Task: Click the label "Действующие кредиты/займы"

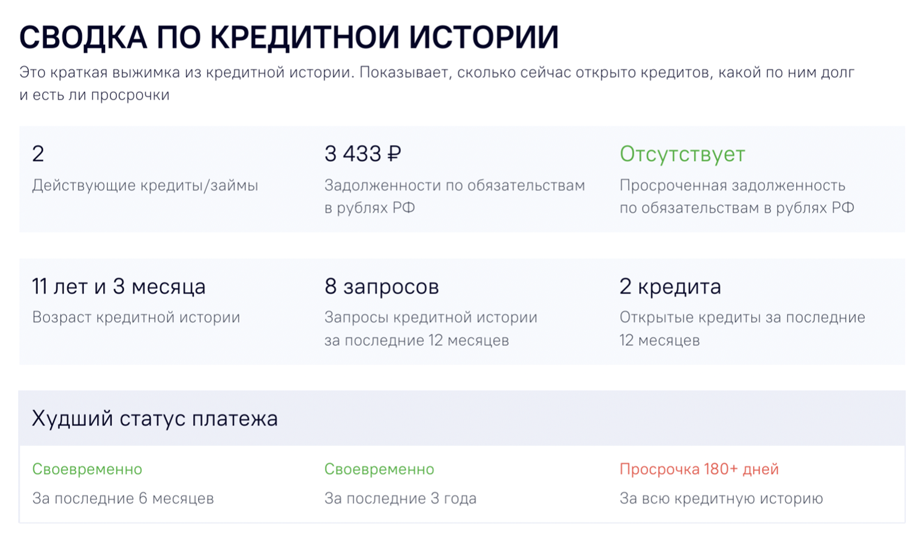Action: coord(145,185)
